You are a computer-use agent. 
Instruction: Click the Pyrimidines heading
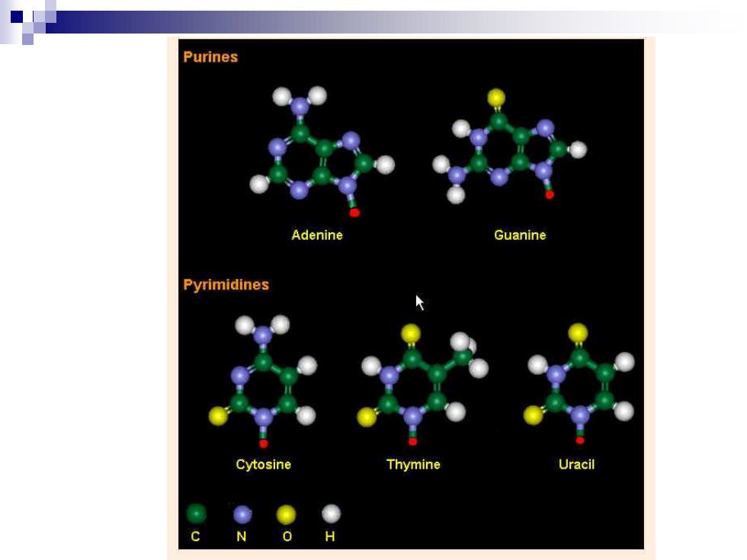coord(226,285)
